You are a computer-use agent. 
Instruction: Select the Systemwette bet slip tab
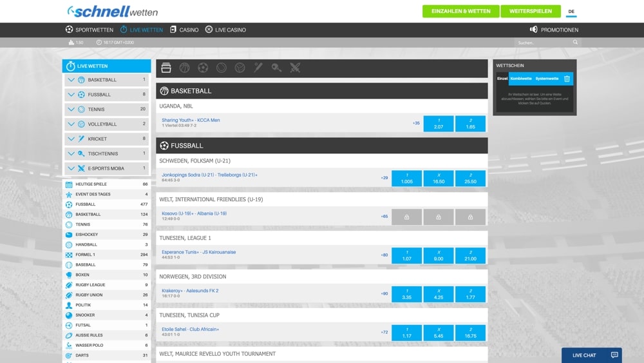[x=547, y=79]
